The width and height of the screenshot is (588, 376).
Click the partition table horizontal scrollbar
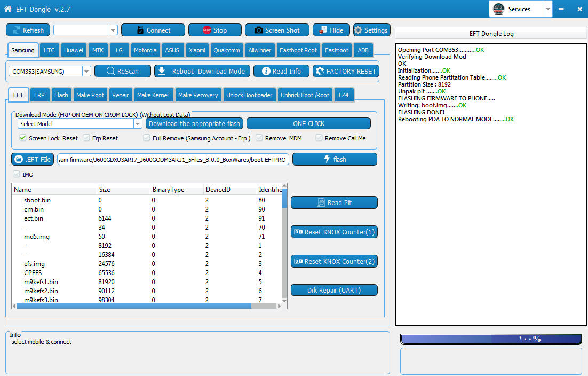134,306
